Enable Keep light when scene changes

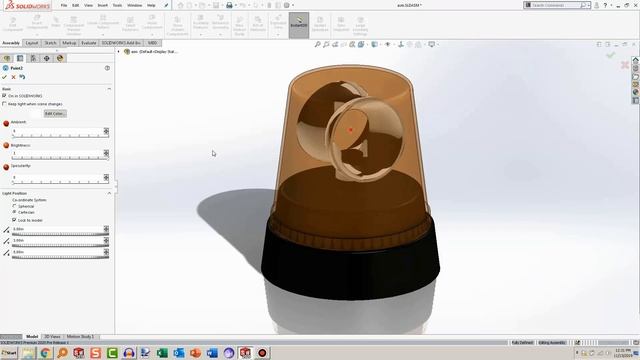click(4, 104)
